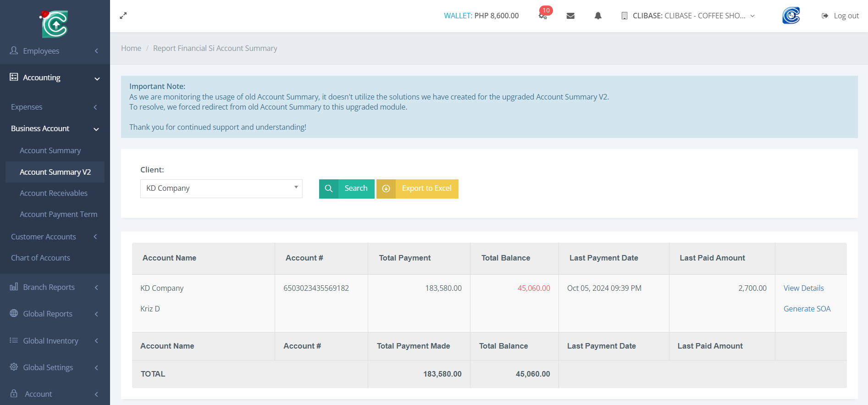Click the Clibase logo in sidebar
Viewport: 868px width, 405px height.
pos(55,24)
